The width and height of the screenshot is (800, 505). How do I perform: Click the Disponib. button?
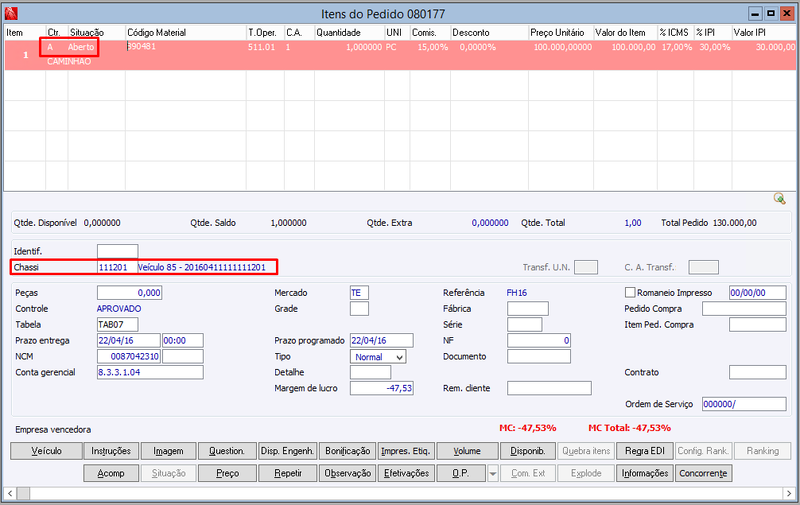pos(528,451)
